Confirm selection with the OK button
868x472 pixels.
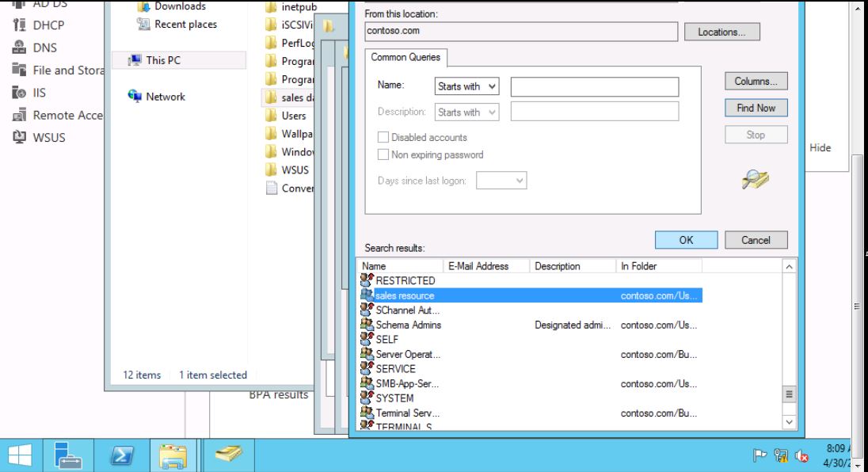(x=687, y=240)
